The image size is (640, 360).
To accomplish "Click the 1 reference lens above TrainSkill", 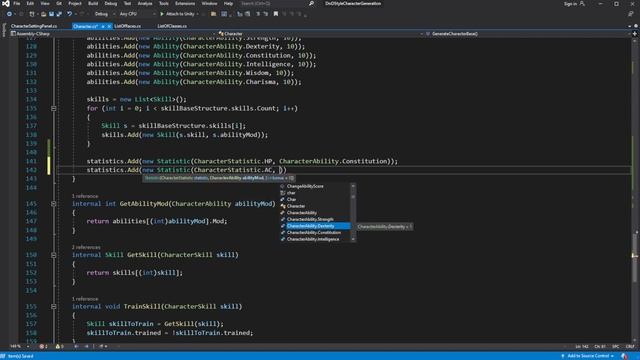I will pyautogui.click(x=85, y=299).
